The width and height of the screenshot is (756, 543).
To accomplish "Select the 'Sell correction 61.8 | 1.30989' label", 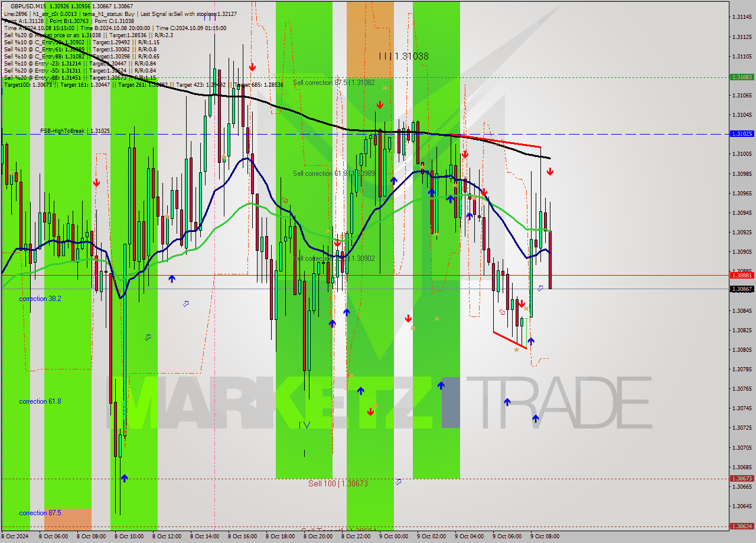I will click(x=334, y=174).
